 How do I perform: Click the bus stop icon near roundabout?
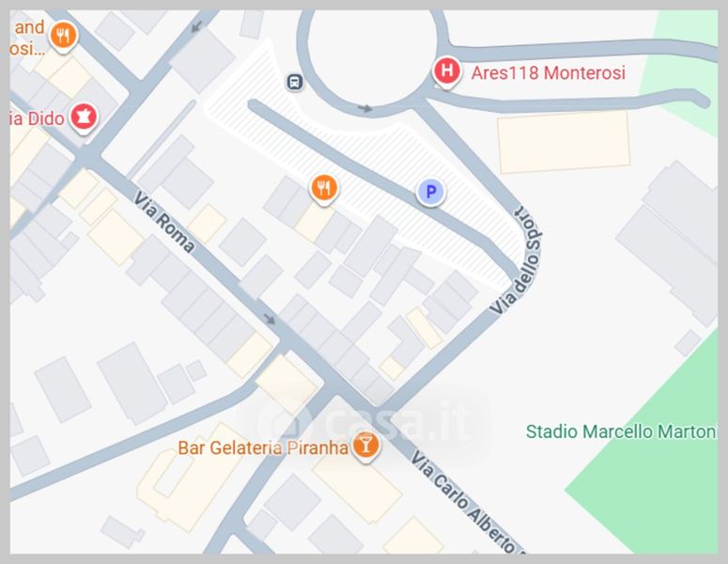pyautogui.click(x=294, y=82)
